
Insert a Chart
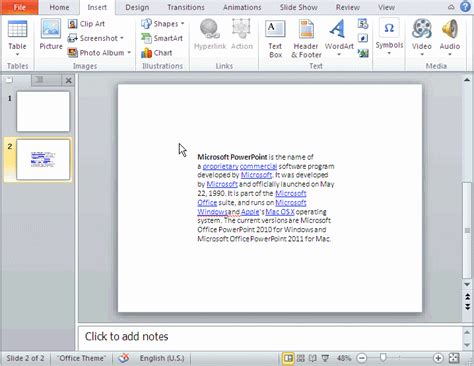pos(156,53)
